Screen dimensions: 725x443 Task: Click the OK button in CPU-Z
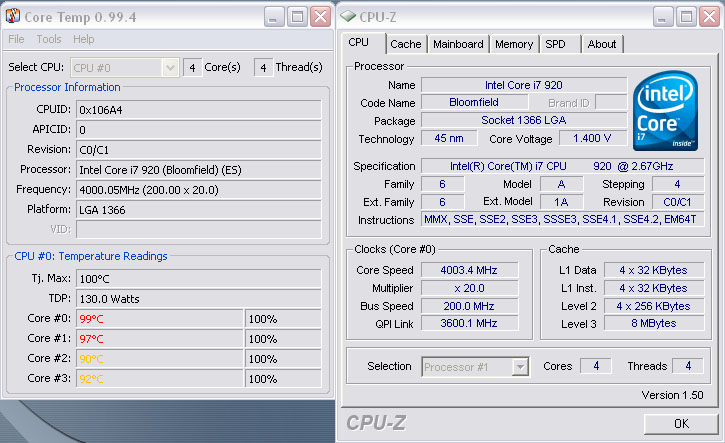point(681,424)
